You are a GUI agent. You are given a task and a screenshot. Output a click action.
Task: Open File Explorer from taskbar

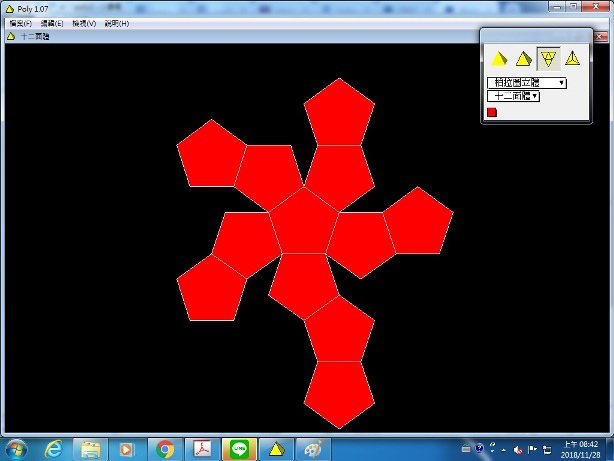(x=90, y=450)
